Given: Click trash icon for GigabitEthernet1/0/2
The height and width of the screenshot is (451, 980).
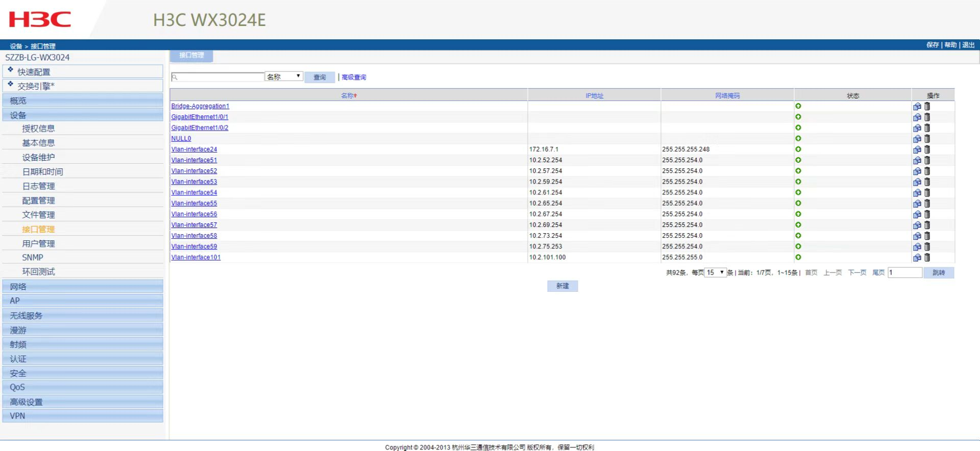Looking at the screenshot, I should (x=927, y=128).
